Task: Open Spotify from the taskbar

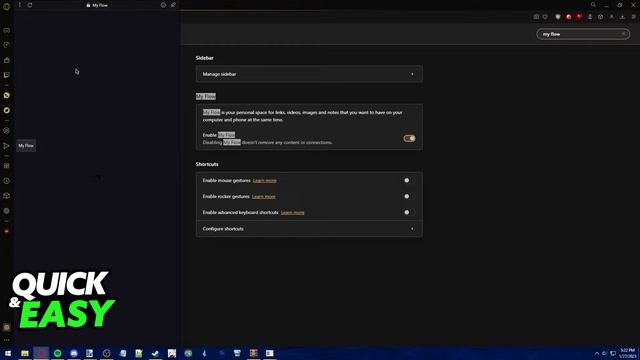Action: (58, 353)
